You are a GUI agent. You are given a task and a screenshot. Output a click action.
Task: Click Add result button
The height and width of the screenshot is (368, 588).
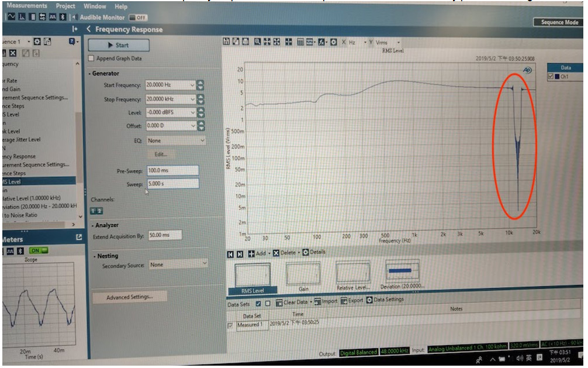coord(257,253)
